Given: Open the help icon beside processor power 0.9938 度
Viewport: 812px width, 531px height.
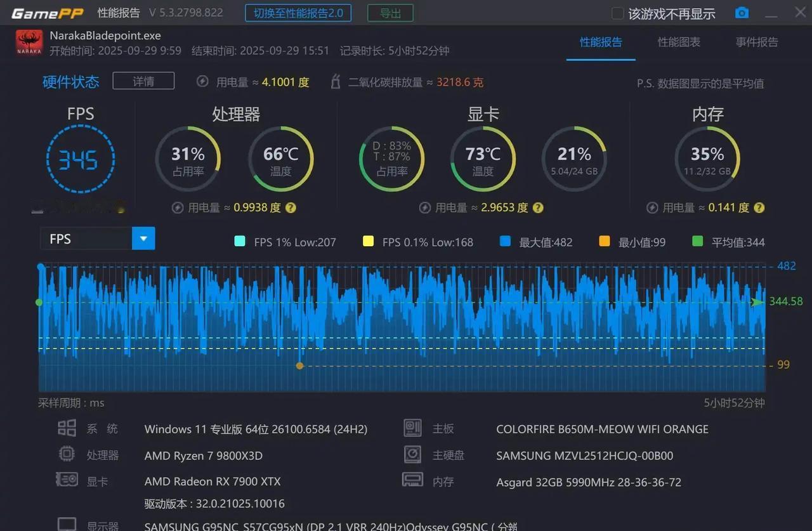Looking at the screenshot, I should (291, 207).
